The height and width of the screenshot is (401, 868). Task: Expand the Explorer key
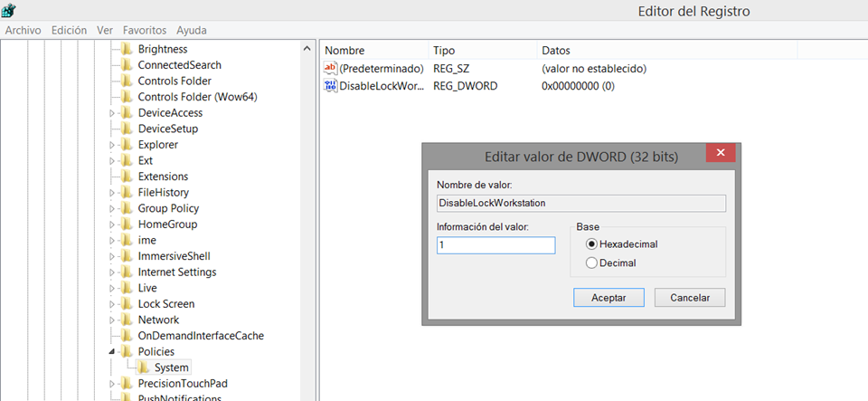point(112,146)
